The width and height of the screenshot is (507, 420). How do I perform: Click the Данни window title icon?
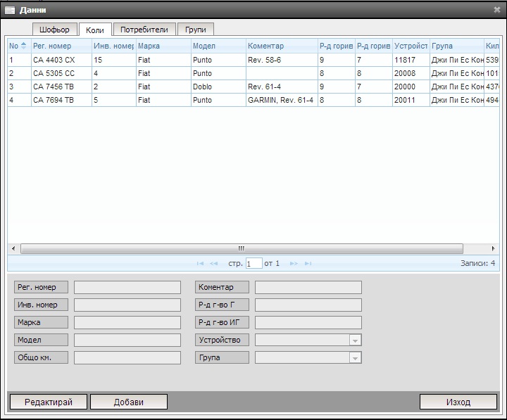point(9,9)
